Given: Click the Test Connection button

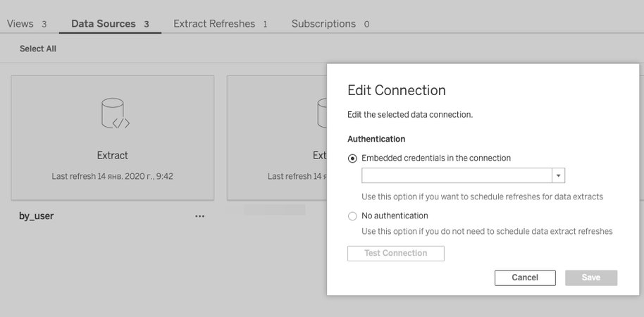Looking at the screenshot, I should 396,254.
